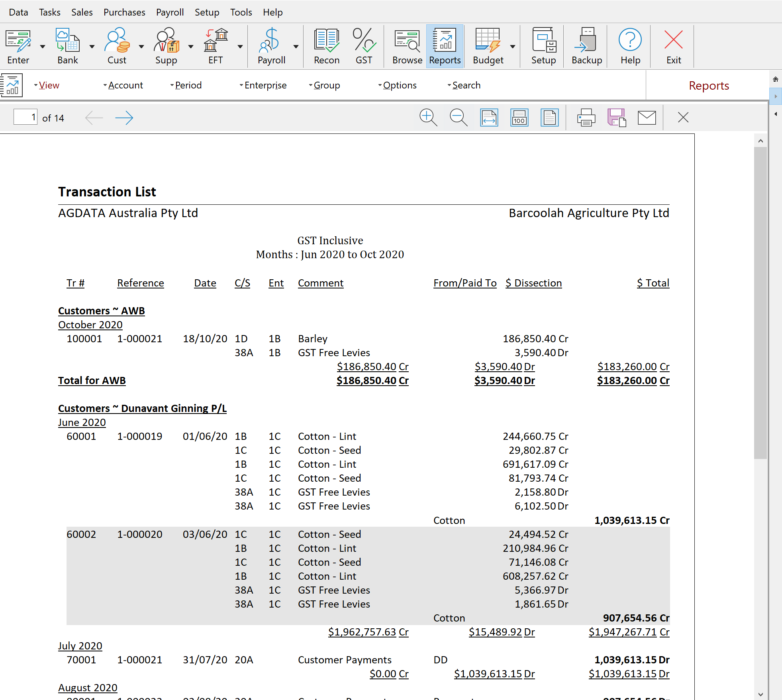Open the View report dropdown
This screenshot has width=782, height=700.
[x=47, y=85]
